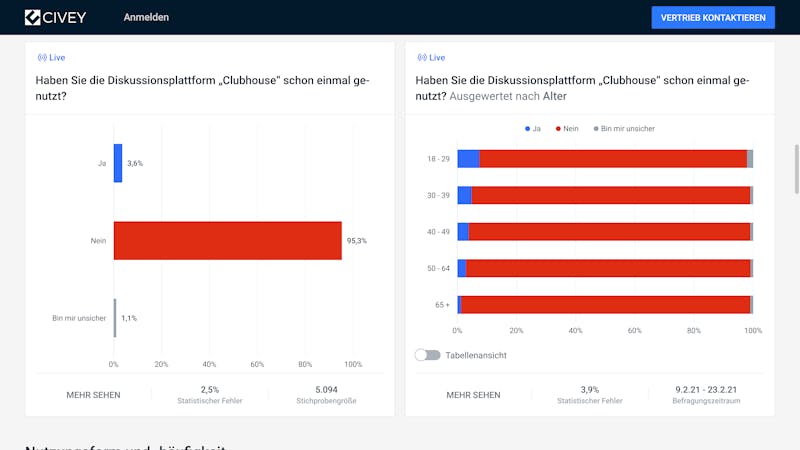800x450 pixels.
Task: Click the 5.094 Stichprobengröße value
Action: click(327, 390)
